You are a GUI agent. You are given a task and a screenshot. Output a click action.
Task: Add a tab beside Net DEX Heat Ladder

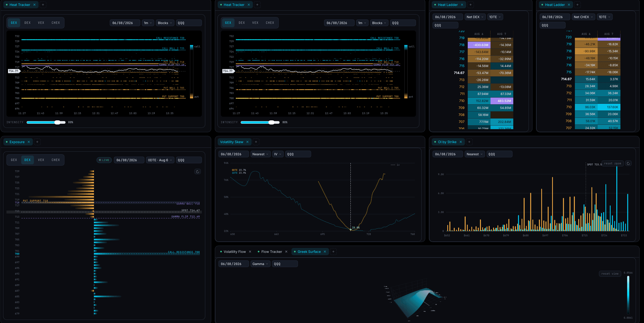click(x=471, y=5)
